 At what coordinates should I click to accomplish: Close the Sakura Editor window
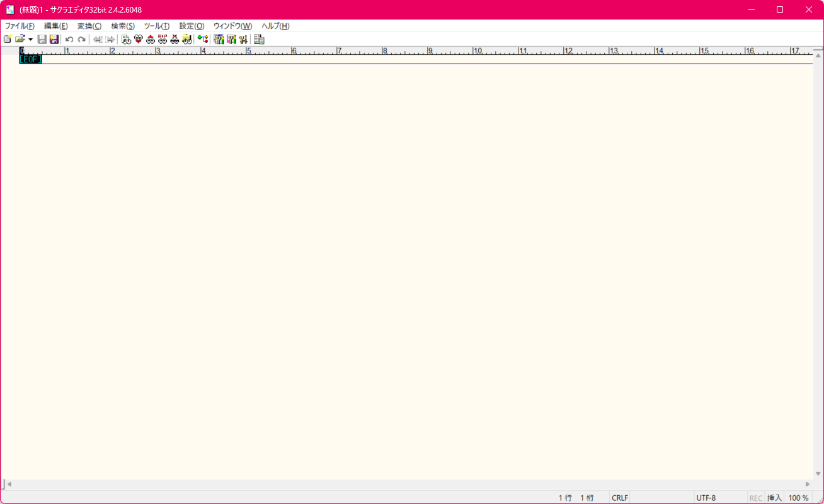(809, 9)
